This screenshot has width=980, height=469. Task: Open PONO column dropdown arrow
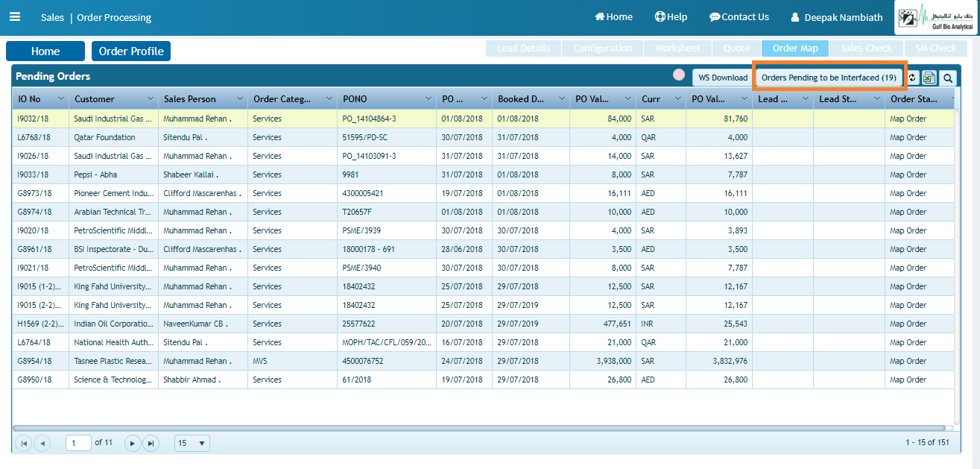(429, 99)
